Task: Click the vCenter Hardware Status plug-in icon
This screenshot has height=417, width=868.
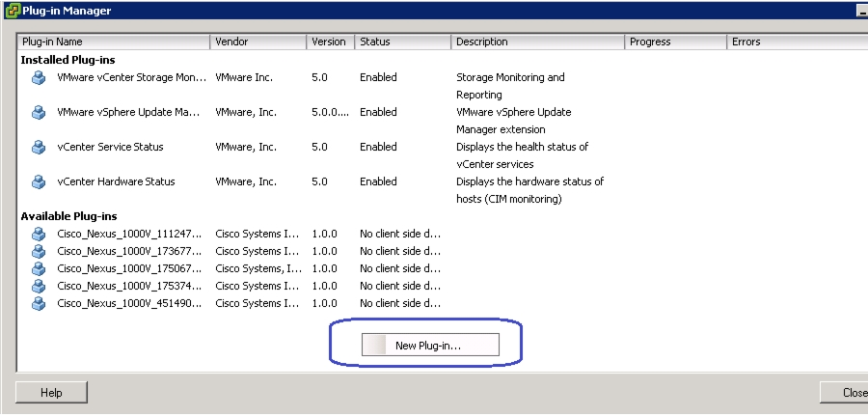Action: click(39, 182)
